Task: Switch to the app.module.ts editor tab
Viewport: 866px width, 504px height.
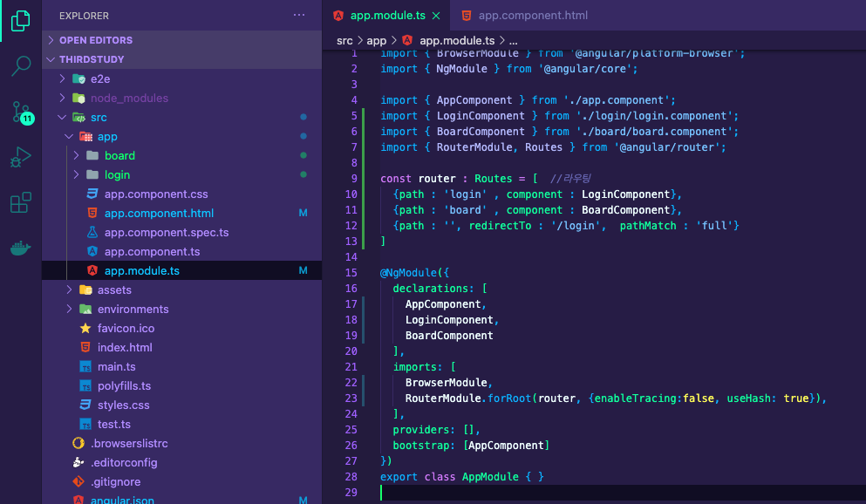Action: click(386, 16)
